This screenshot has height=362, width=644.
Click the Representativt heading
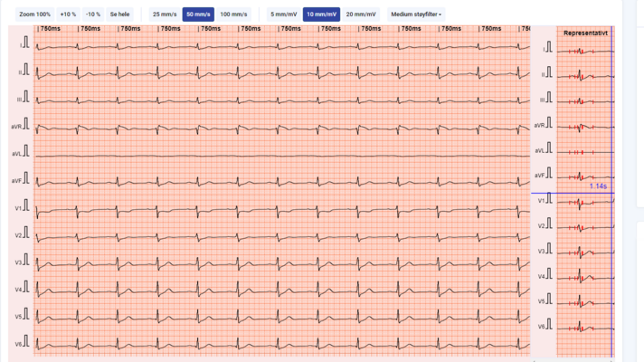pos(585,33)
